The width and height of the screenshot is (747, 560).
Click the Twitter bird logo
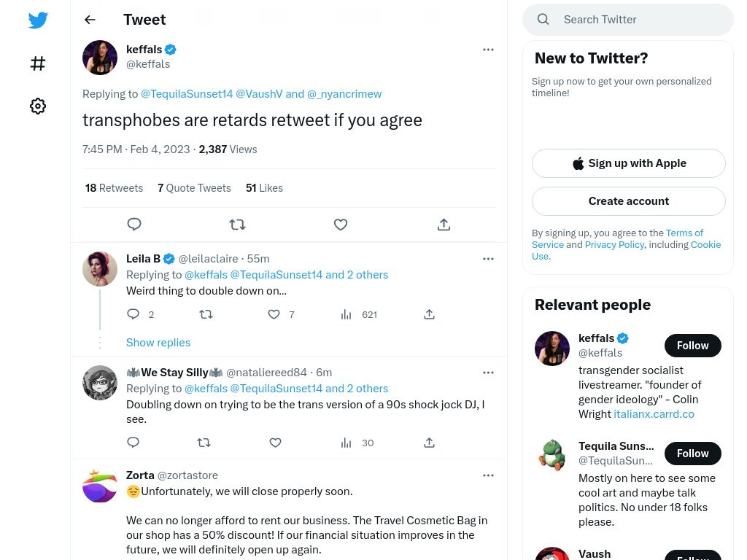click(x=38, y=20)
